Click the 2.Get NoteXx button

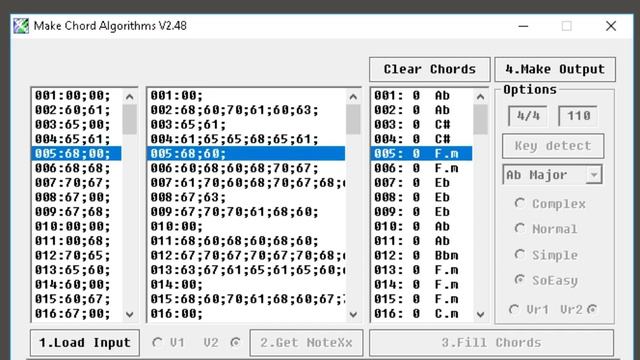tap(307, 343)
